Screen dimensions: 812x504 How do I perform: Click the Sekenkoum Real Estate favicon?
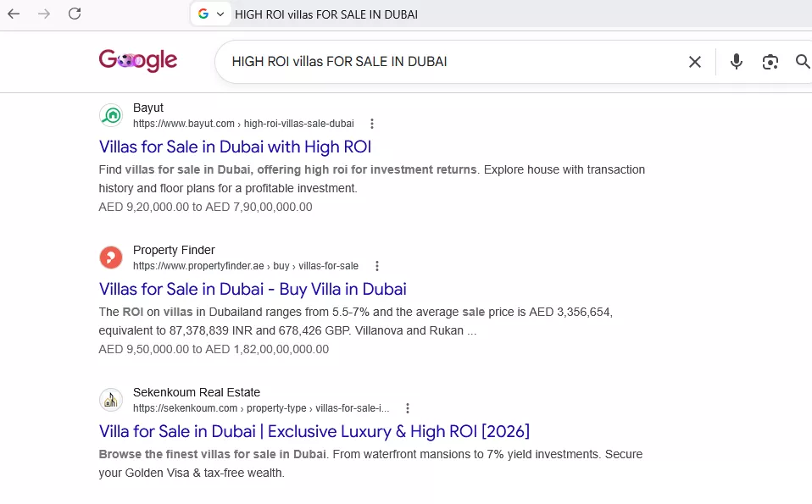[x=111, y=400]
